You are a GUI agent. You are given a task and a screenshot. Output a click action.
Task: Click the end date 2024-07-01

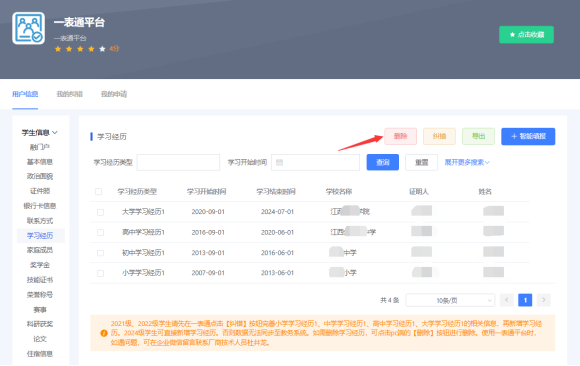(x=277, y=212)
